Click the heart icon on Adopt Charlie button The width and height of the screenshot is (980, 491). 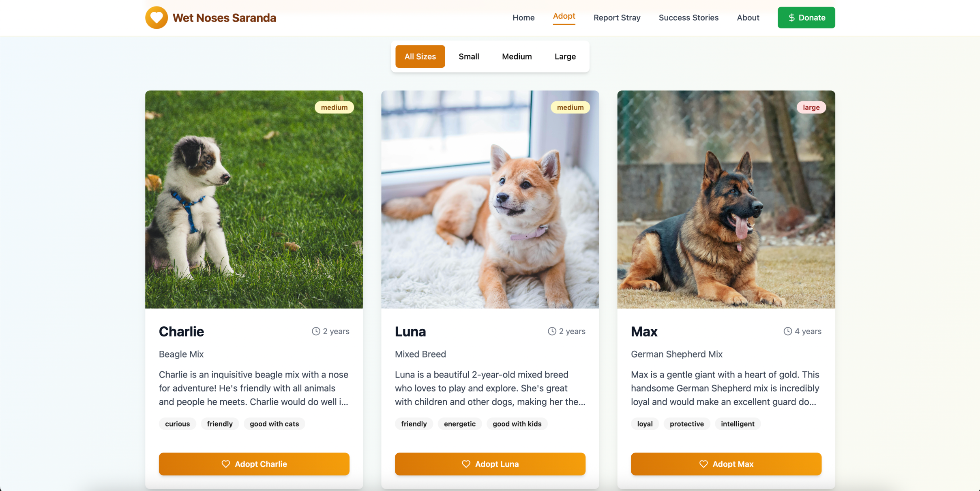click(226, 464)
